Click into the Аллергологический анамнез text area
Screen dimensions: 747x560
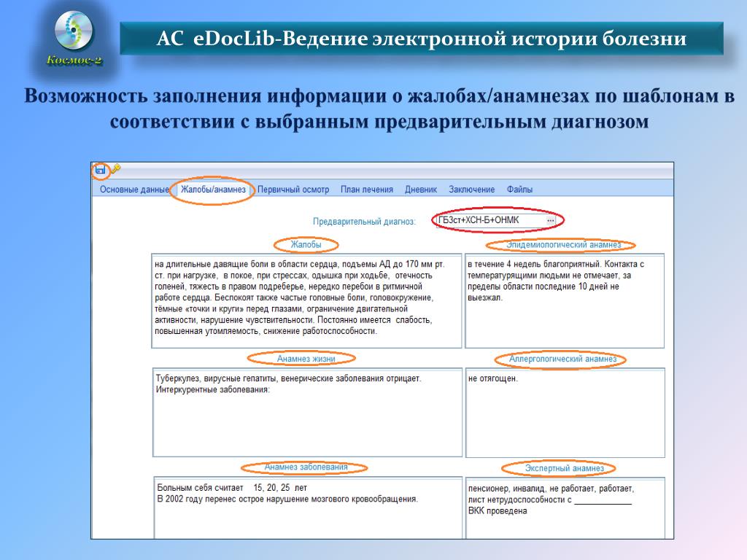[565, 413]
